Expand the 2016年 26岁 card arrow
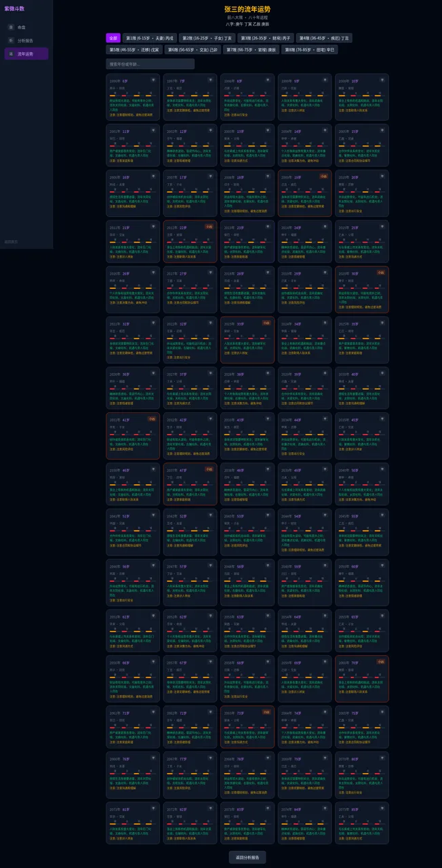 (x=153, y=273)
